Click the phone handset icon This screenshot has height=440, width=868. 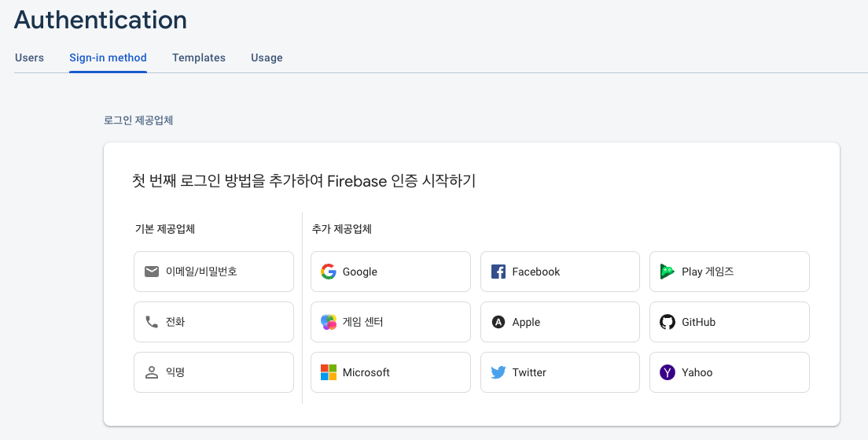coord(152,322)
